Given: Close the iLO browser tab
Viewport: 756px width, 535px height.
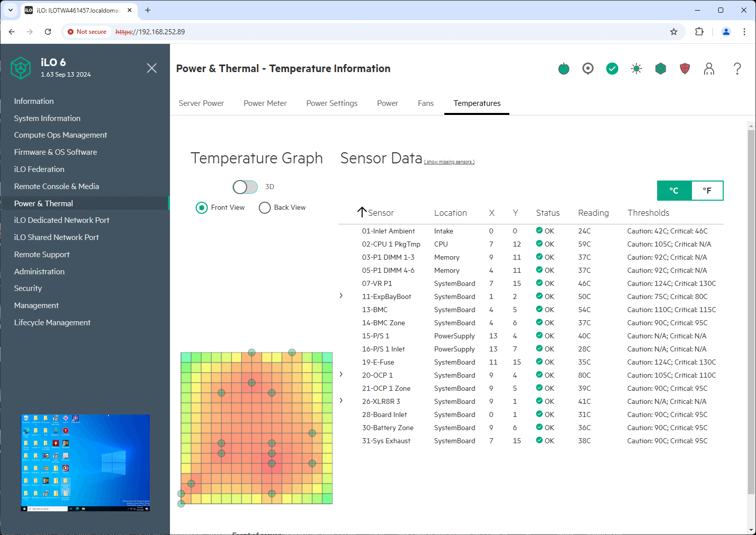Looking at the screenshot, I should [x=130, y=10].
